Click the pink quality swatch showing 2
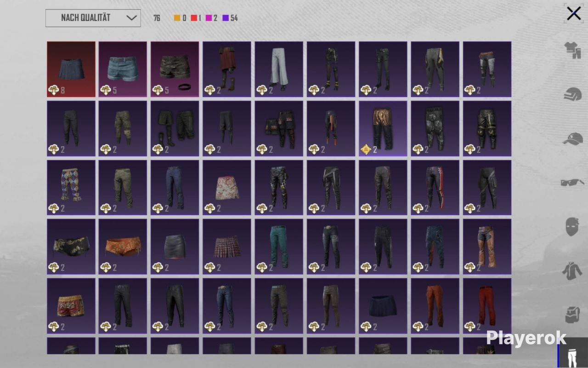This screenshot has width=588, height=368. coord(209,18)
